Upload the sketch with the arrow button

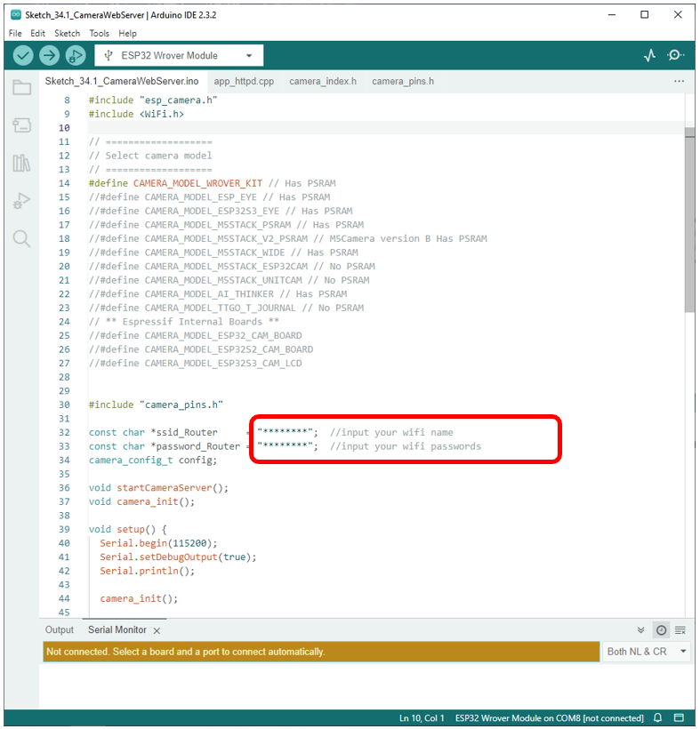point(49,56)
